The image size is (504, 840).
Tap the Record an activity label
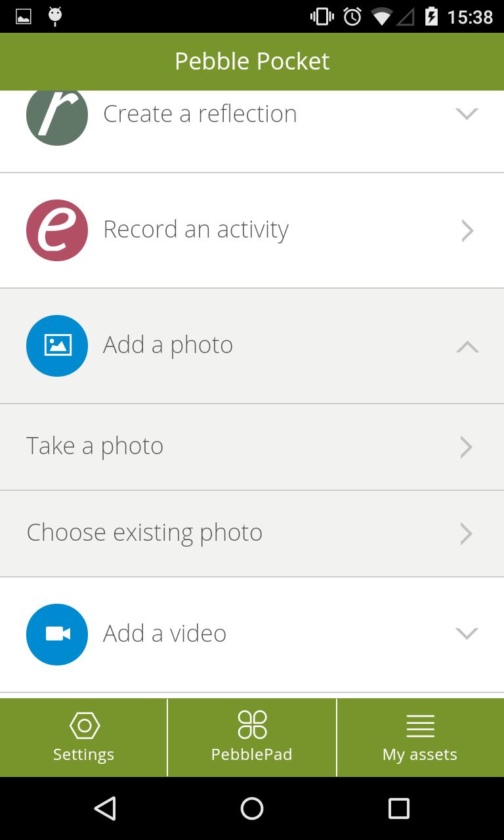[196, 230]
